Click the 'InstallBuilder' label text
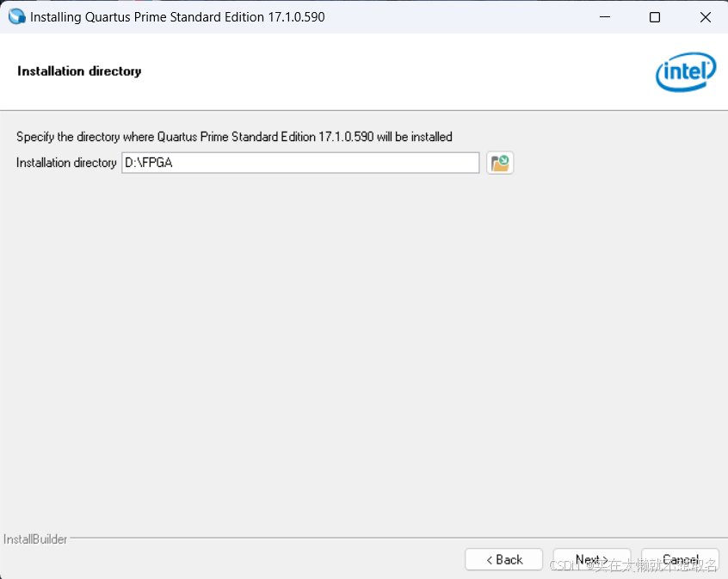The height and width of the screenshot is (579, 728). click(x=35, y=539)
